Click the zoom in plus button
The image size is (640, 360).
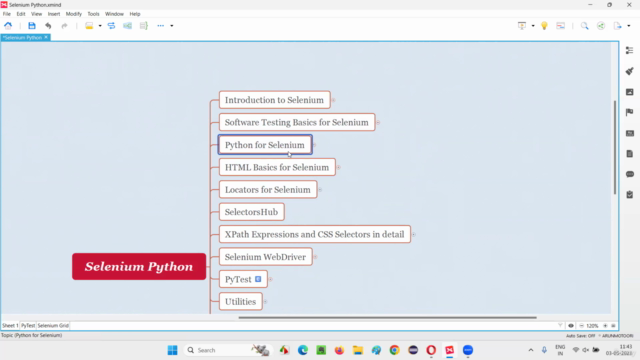pyautogui.click(x=605, y=326)
